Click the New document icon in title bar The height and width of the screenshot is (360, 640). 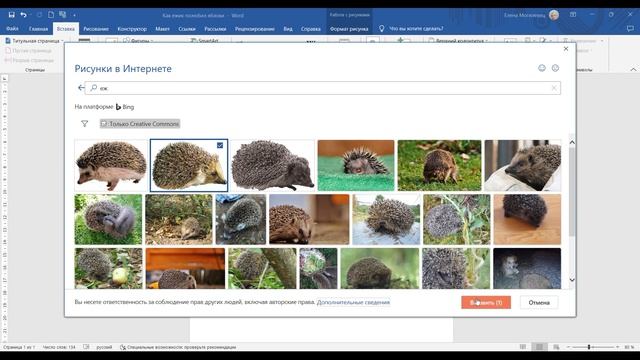[51, 15]
